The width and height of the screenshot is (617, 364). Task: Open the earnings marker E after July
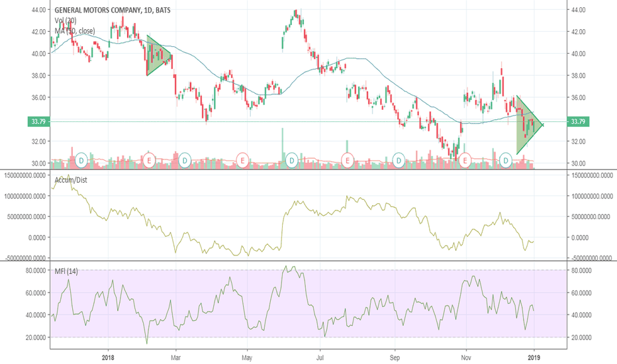(x=348, y=161)
